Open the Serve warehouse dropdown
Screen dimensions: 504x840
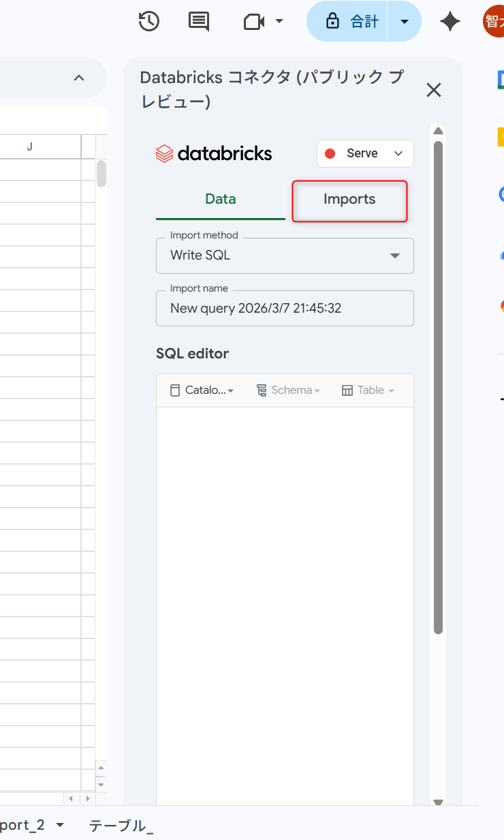[365, 153]
